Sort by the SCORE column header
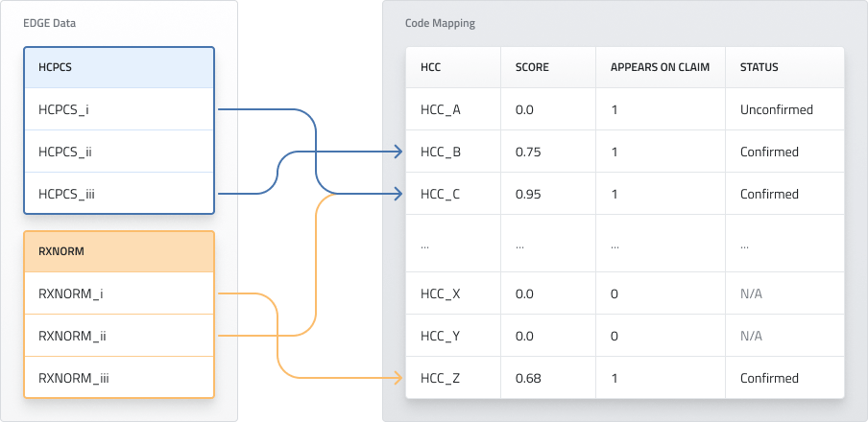Viewport: 868px width, 422px height. pos(533,68)
